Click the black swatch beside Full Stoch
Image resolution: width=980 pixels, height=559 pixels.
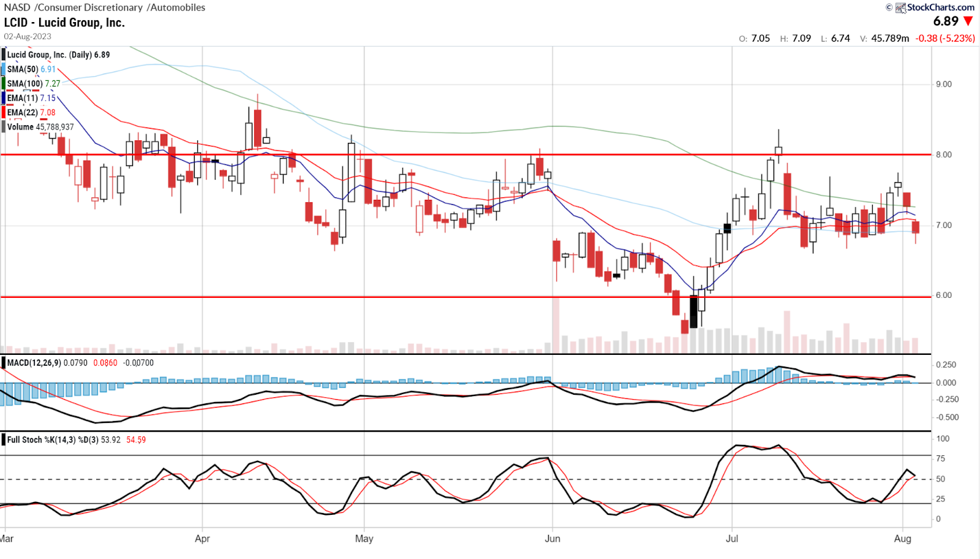(x=3, y=439)
